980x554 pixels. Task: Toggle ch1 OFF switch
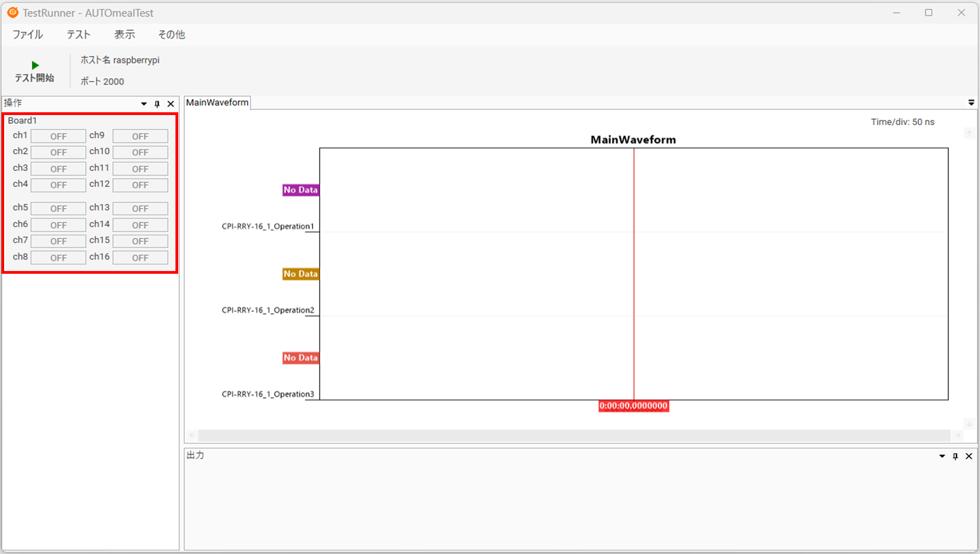coord(58,136)
